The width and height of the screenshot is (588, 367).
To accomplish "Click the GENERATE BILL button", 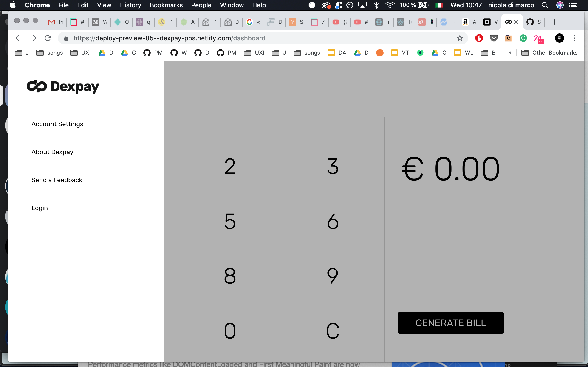I will (x=450, y=323).
